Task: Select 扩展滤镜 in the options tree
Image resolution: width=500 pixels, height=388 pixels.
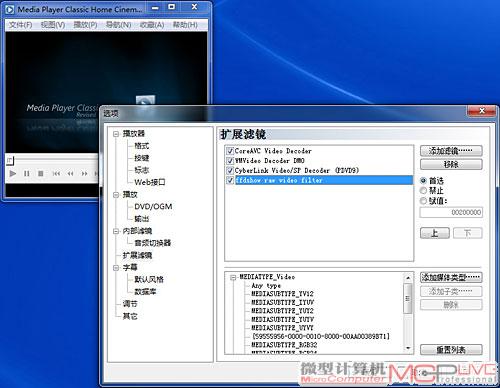Action: click(x=137, y=255)
